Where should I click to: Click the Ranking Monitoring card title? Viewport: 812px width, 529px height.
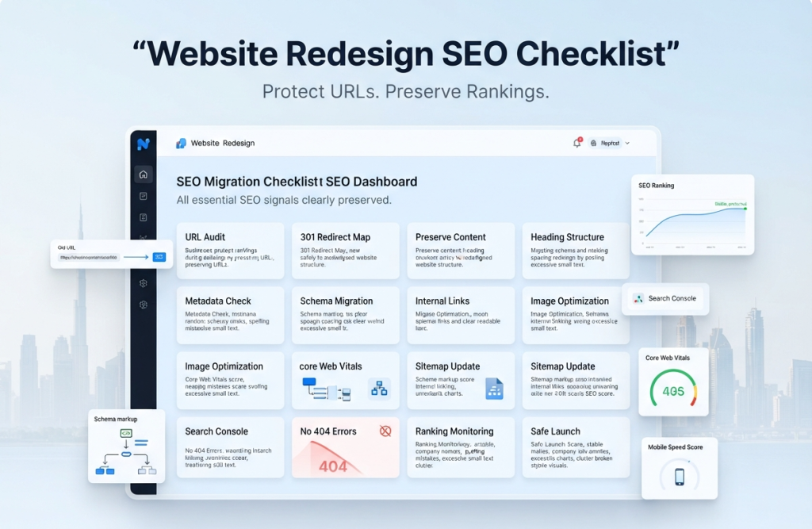(x=454, y=431)
